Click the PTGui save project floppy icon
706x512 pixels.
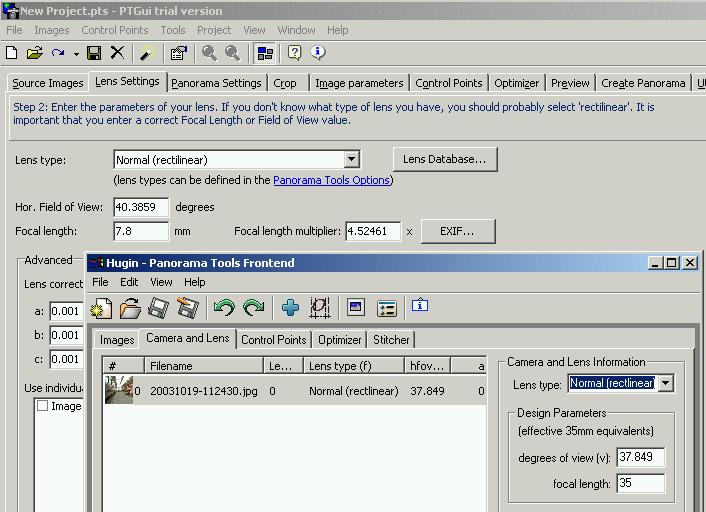click(96, 53)
